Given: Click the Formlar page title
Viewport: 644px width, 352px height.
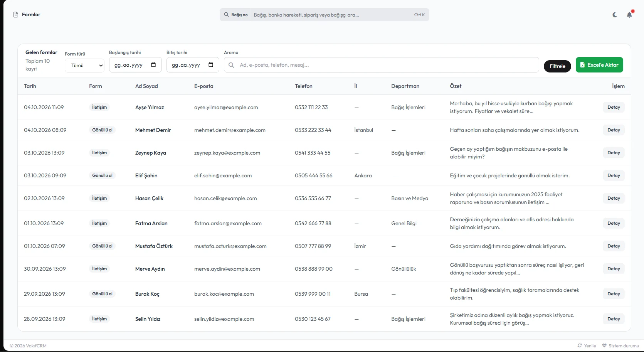Looking at the screenshot, I should [31, 14].
